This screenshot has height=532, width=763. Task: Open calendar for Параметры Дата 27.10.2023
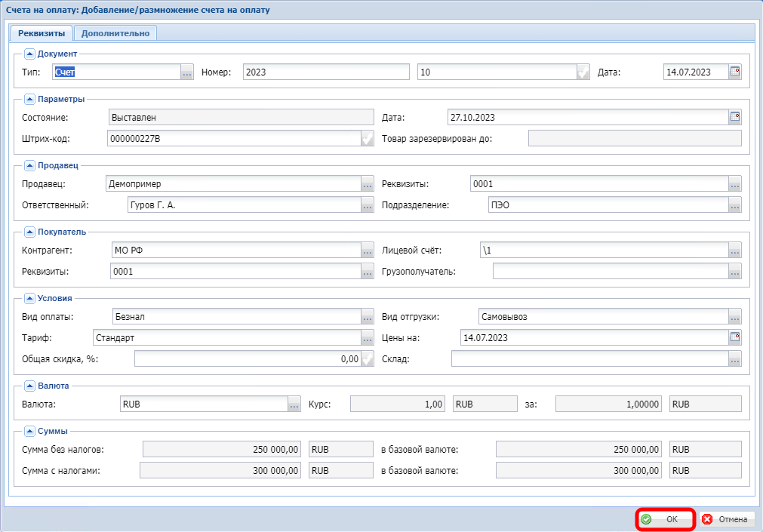click(734, 117)
